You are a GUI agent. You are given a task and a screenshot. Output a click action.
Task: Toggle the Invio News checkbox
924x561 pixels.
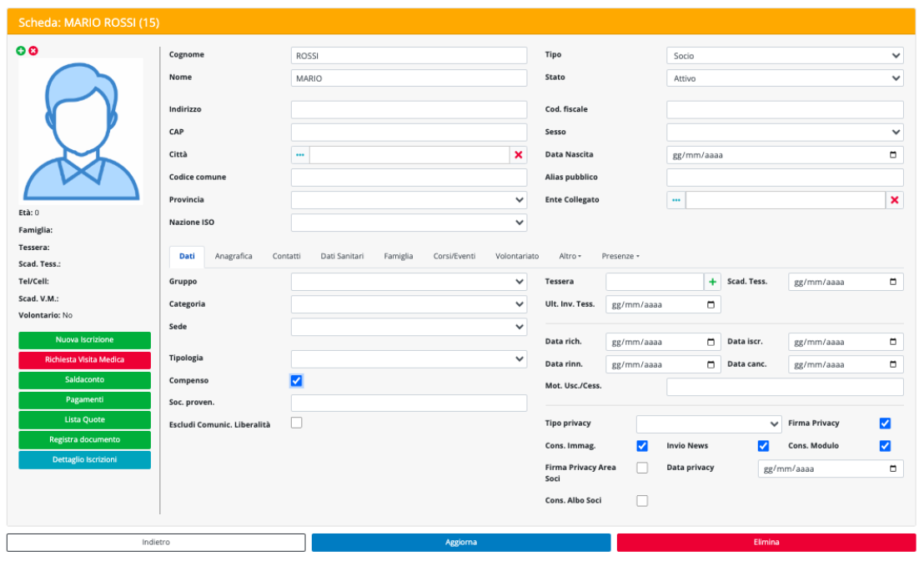763,446
